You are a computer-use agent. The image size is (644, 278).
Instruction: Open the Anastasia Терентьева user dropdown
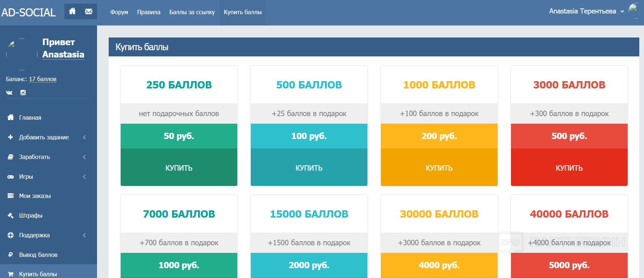tap(586, 11)
